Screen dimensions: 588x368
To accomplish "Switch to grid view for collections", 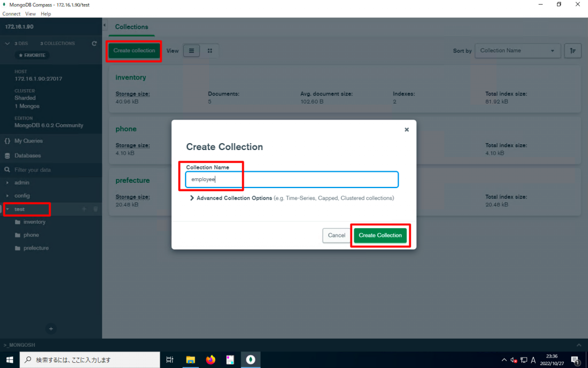I will pyautogui.click(x=209, y=51).
